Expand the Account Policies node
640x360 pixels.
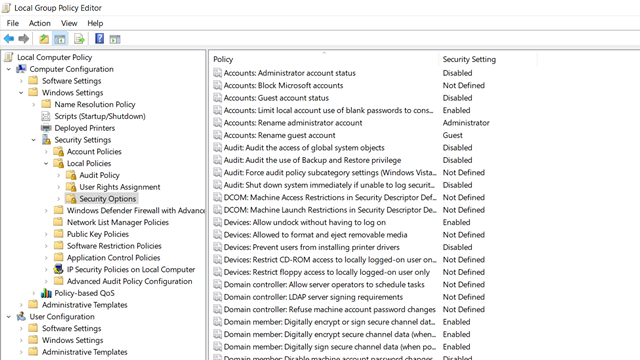(x=46, y=152)
